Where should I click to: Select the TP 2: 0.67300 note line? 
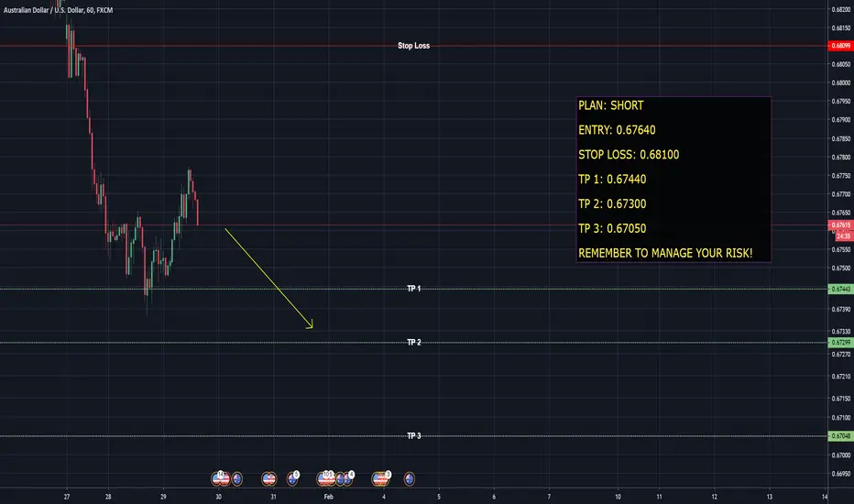612,203
